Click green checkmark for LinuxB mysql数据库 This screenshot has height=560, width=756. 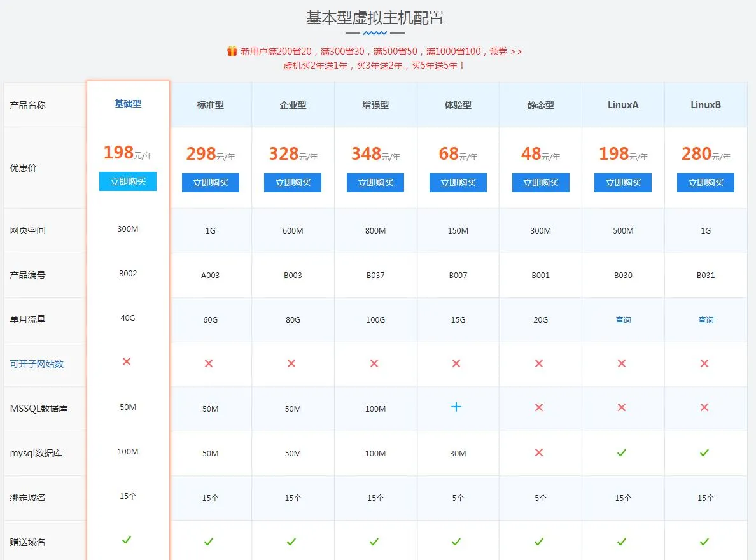tap(704, 452)
